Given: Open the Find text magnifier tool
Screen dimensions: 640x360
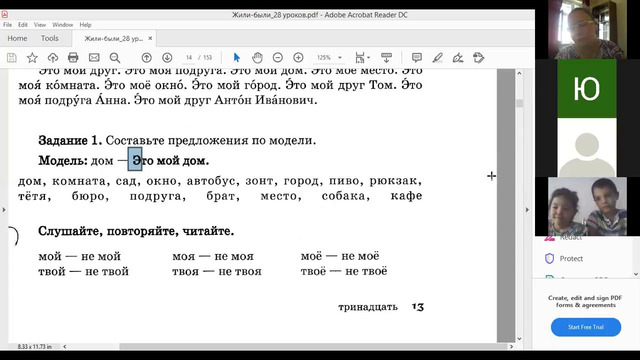Looking at the screenshot, I should tap(115, 58).
